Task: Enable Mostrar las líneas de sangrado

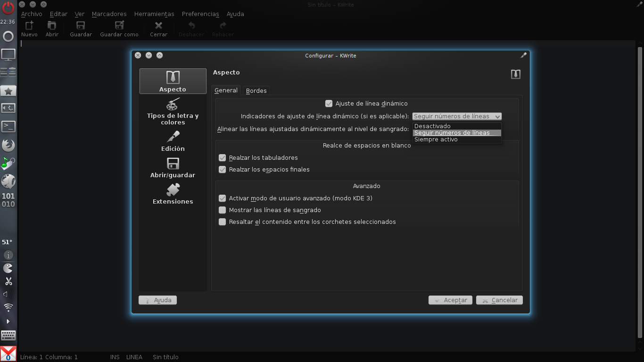Action: [x=222, y=210]
